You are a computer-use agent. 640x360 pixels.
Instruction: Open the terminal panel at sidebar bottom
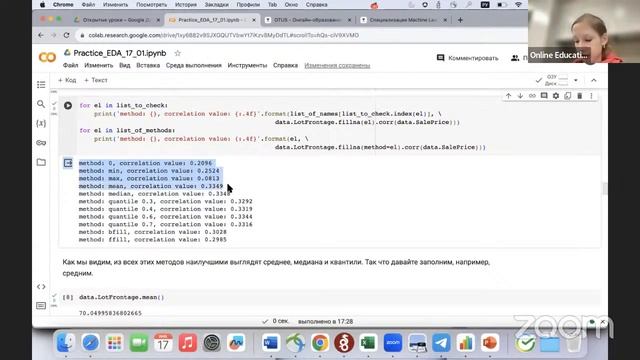[41, 306]
